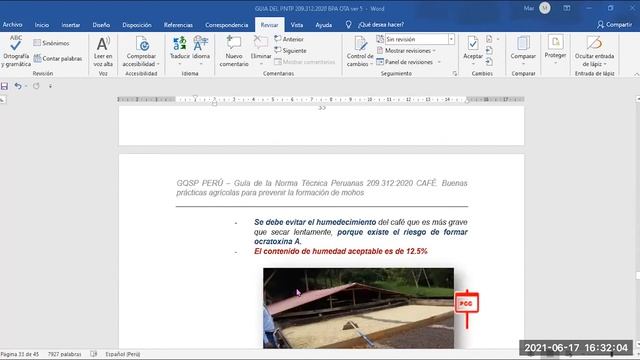This screenshot has height=360, width=640.
Task: Click the red PCC sign graphic
Action: (x=467, y=309)
